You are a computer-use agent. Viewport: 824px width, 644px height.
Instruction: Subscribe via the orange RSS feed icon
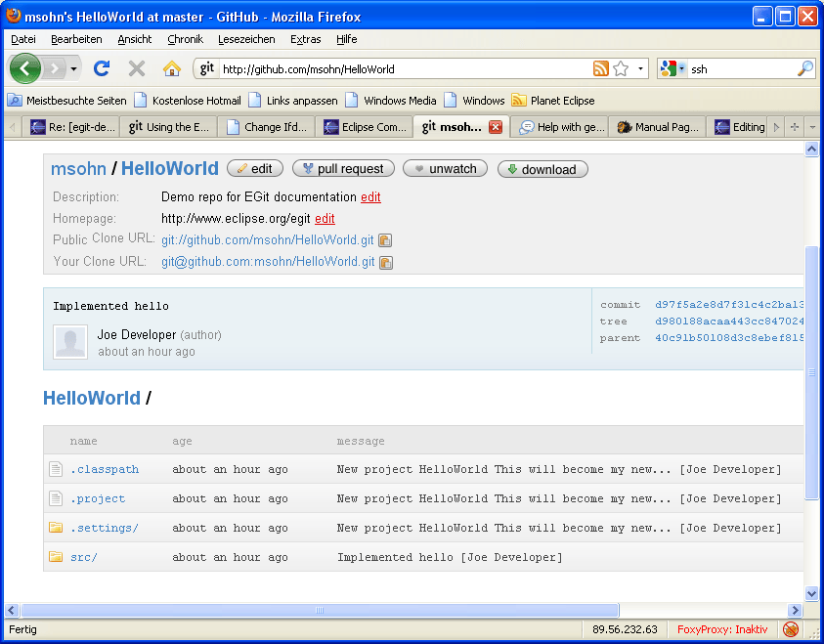601,68
